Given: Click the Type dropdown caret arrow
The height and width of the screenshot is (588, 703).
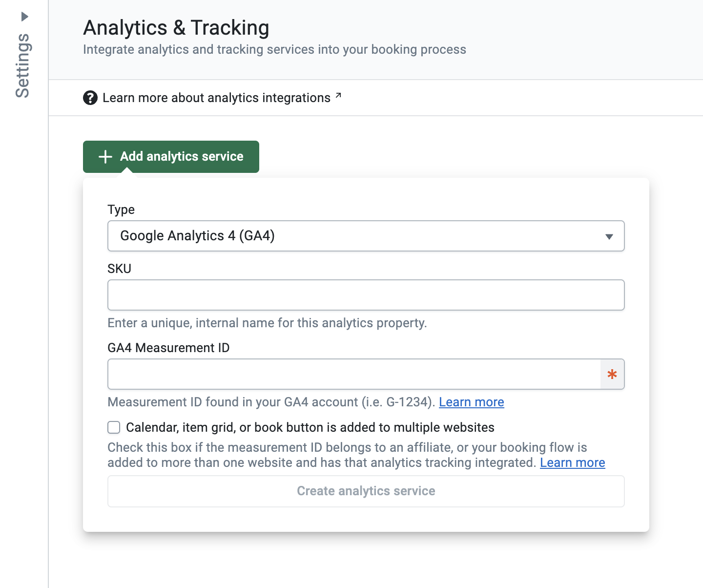Looking at the screenshot, I should [609, 236].
